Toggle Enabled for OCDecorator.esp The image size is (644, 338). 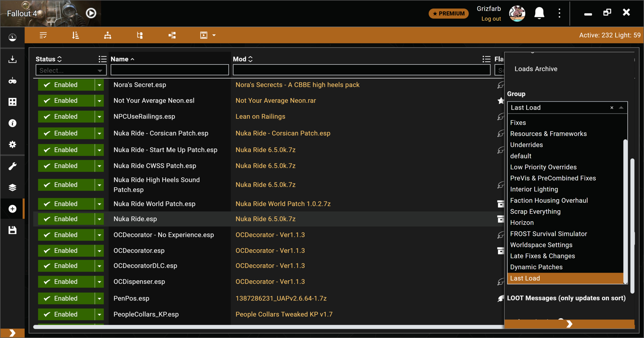66,250
